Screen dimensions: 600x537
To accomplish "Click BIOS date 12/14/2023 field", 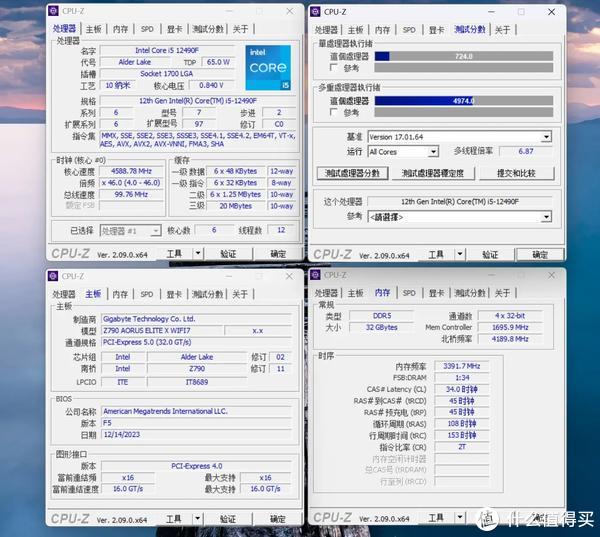I will 197,434.
